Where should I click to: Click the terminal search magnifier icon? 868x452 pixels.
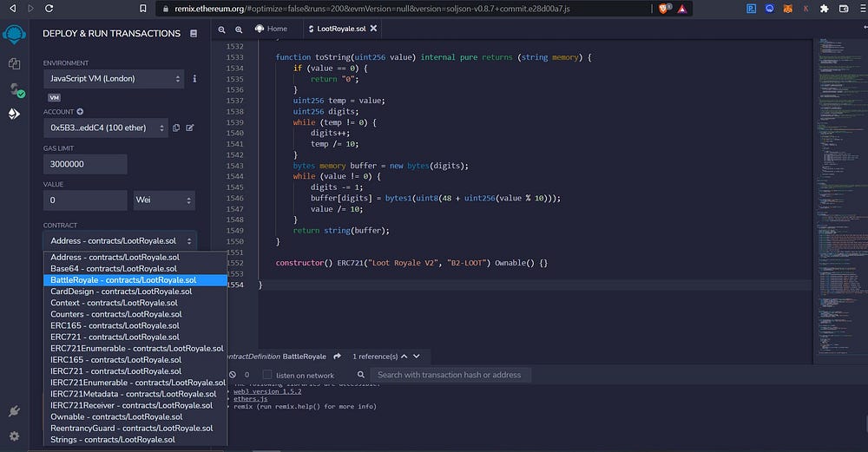tap(361, 375)
